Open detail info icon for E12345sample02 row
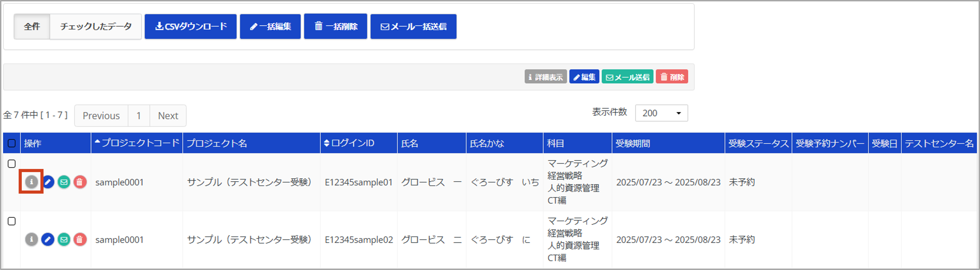This screenshot has height=270, width=980. [x=32, y=239]
